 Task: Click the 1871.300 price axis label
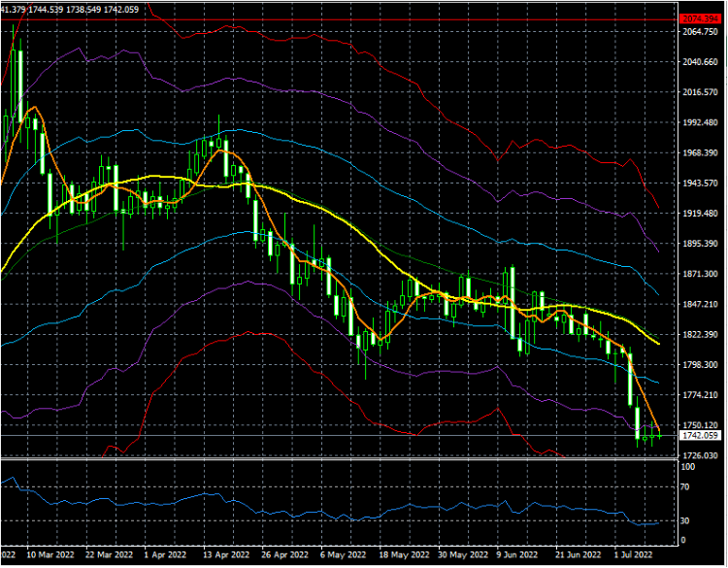[x=700, y=274]
